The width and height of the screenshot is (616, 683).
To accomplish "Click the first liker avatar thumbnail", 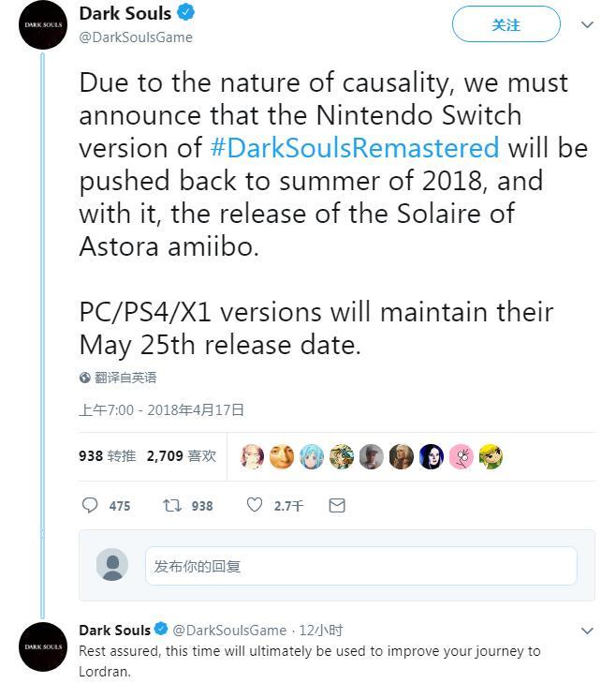I will click(253, 456).
